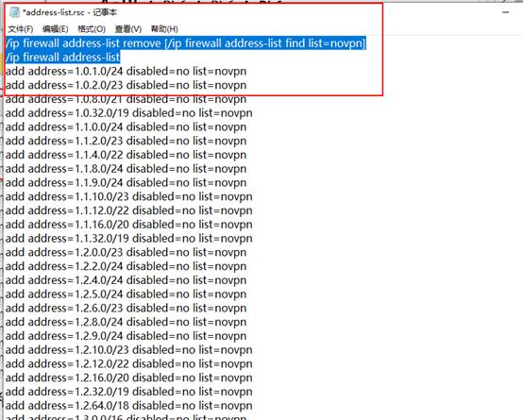Click the window title '*address-list.rsc - 记事本'
The image size is (523, 420).
70,12
